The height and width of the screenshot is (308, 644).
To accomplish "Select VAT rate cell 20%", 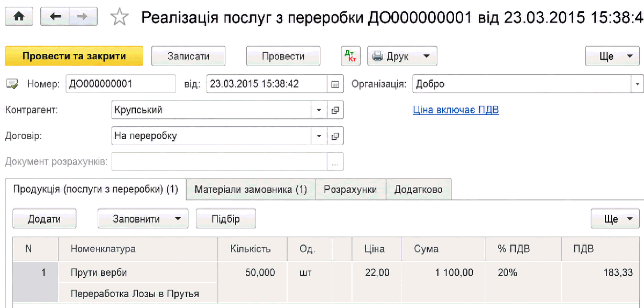I will pyautogui.click(x=523, y=273).
